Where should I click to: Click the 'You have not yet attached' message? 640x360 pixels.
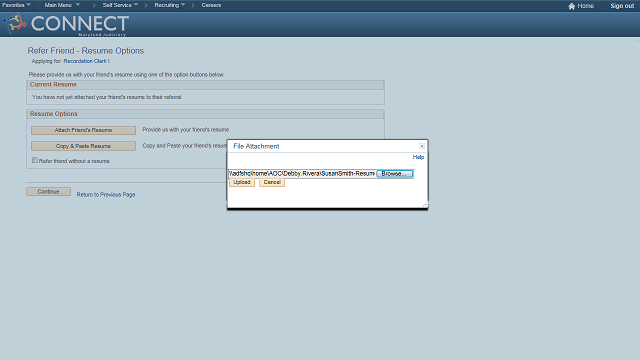pyautogui.click(x=107, y=97)
